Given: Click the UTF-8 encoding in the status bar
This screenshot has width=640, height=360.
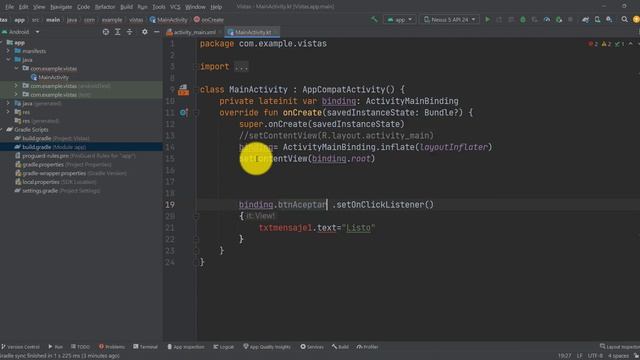Looking at the screenshot, I should (595, 356).
